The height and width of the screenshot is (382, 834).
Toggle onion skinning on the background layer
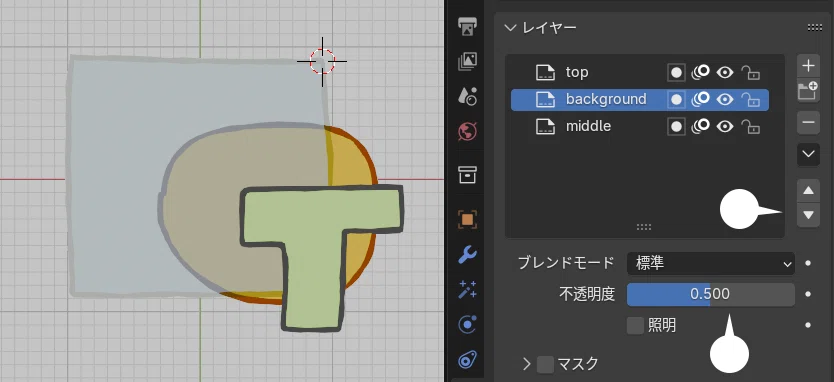click(700, 99)
